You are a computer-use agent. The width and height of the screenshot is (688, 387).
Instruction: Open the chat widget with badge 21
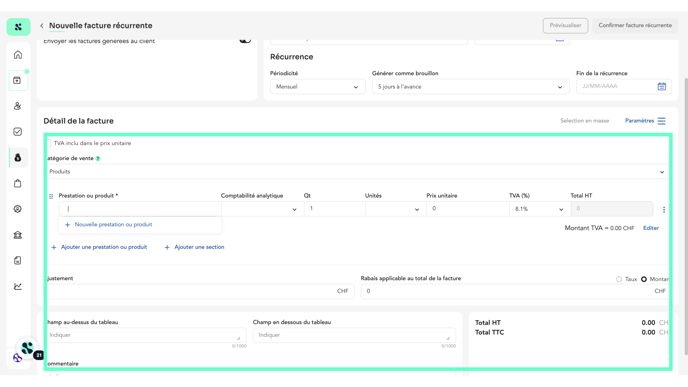coord(28,348)
